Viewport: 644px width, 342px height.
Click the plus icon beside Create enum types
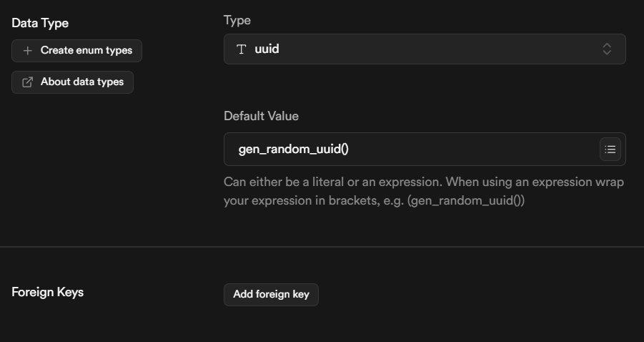28,51
